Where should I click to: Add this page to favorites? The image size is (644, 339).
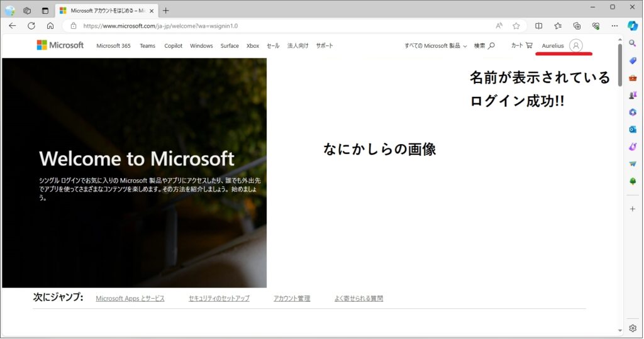coord(516,26)
